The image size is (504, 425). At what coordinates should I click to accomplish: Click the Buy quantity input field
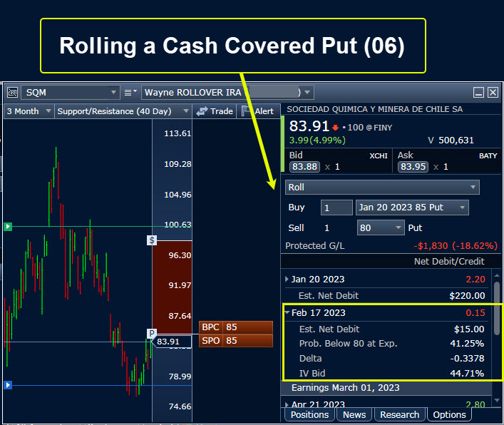(x=336, y=208)
